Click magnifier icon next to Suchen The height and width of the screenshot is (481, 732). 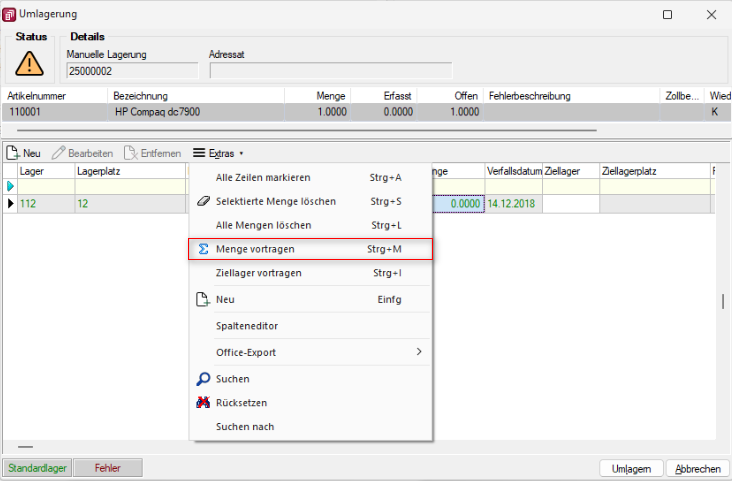pos(202,379)
